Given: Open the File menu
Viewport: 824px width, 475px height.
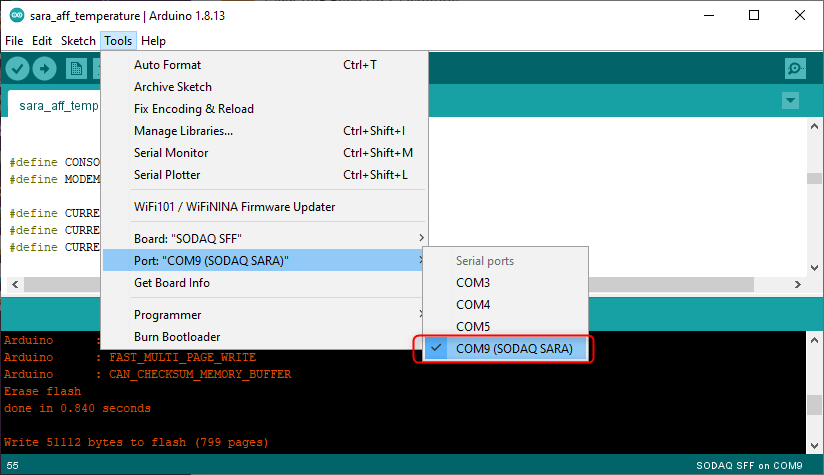Looking at the screenshot, I should coord(14,40).
